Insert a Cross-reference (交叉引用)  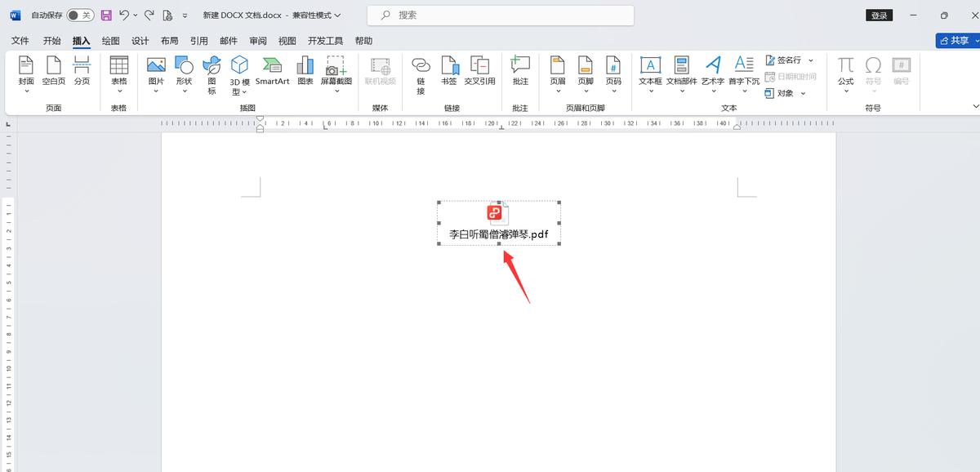tap(479, 72)
